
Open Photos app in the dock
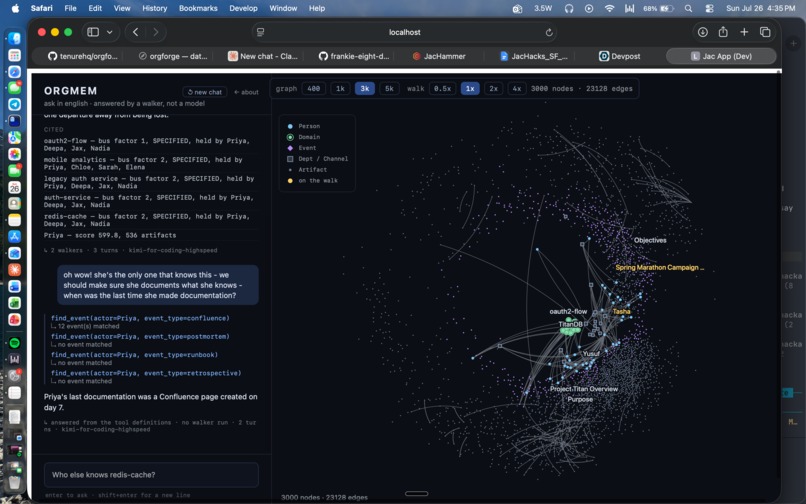14,154
